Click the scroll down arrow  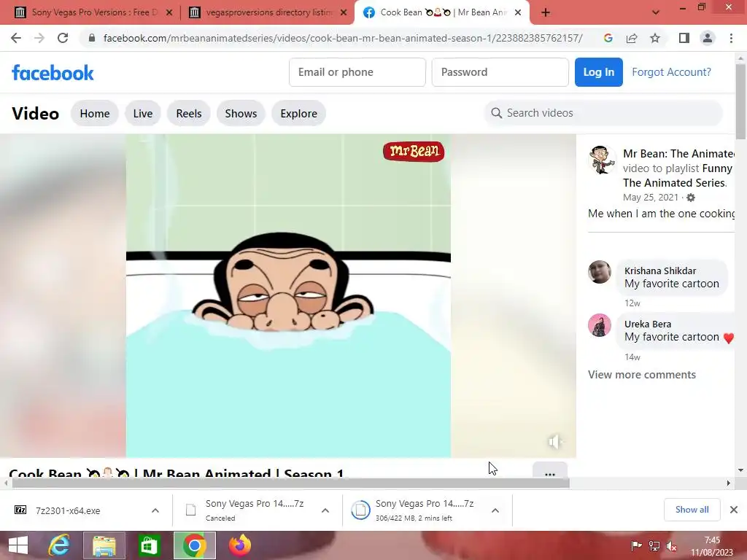point(740,470)
